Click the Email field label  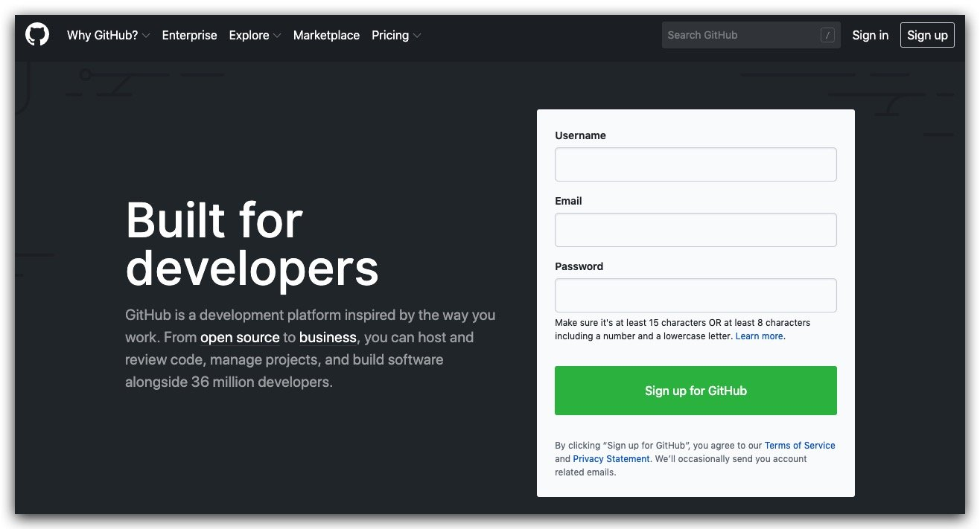point(568,201)
